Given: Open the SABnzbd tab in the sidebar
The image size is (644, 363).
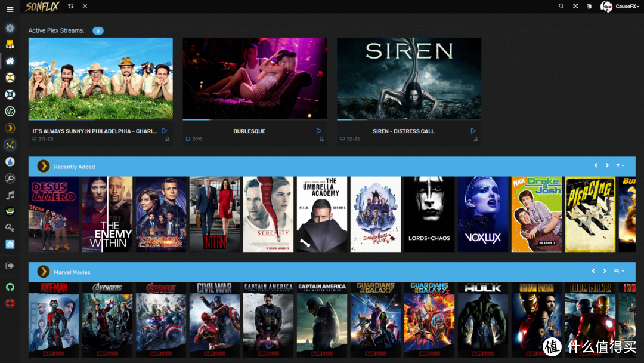Looking at the screenshot, I should 10,45.
